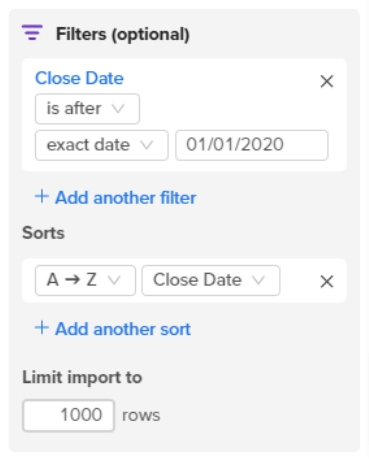Click the 'Sorts' section label

[43, 233]
